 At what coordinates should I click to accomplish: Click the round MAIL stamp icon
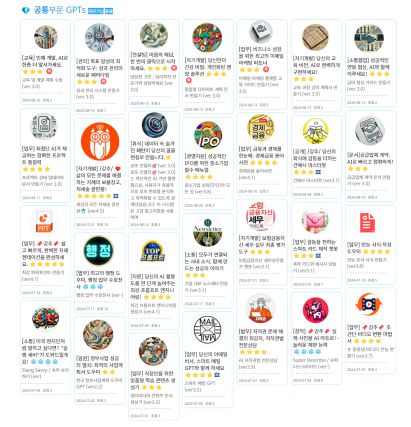tap(207, 330)
